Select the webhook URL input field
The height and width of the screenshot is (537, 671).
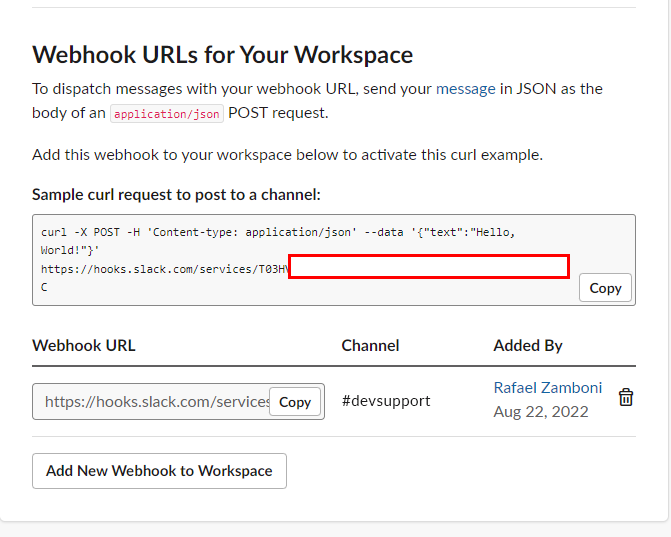tap(178, 401)
